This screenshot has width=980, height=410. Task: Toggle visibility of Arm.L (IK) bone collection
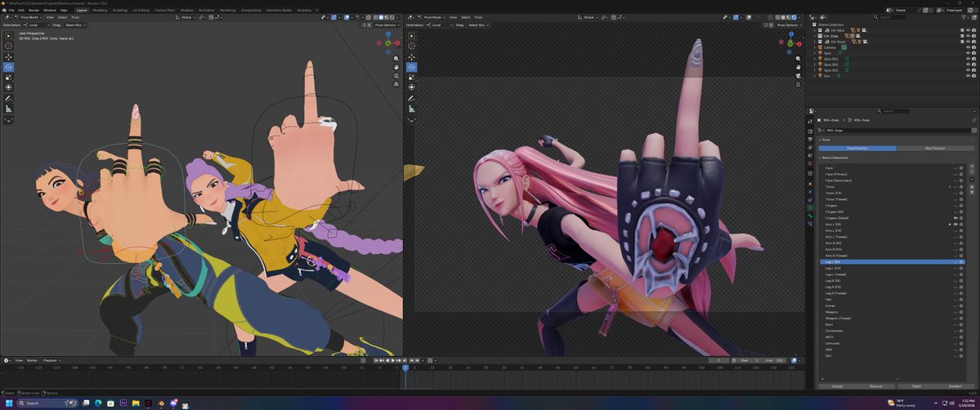pyautogui.click(x=955, y=225)
